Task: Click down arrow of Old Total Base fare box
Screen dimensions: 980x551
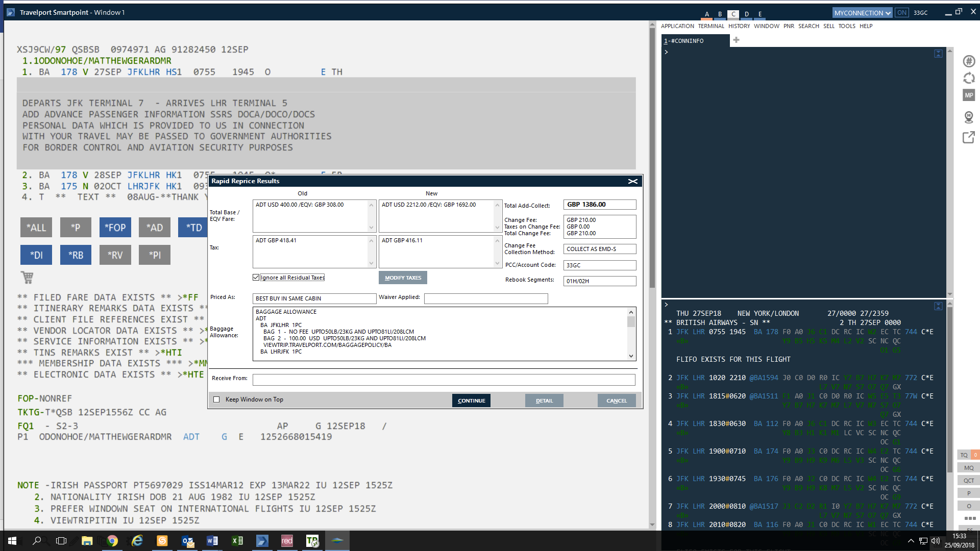Action: 372,228
